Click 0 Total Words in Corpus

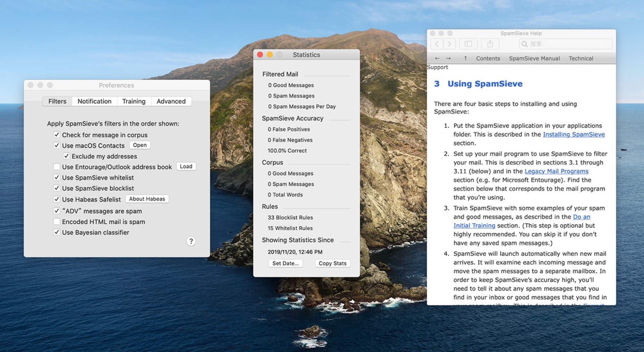(x=285, y=195)
